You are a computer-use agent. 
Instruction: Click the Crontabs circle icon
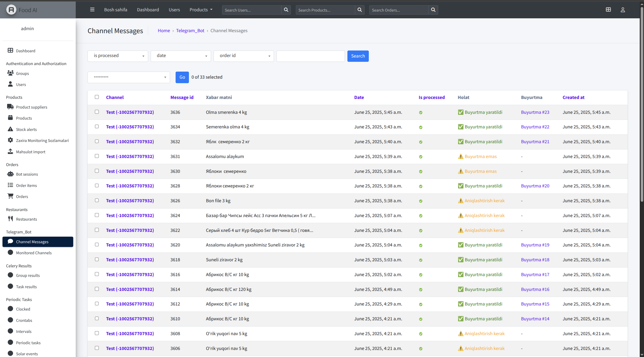10,320
